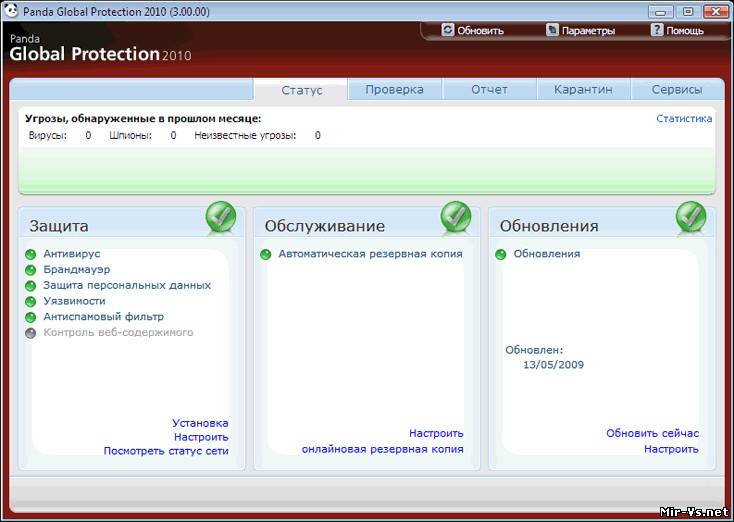734x522 pixels.
Task: Click the green checkmark of Обновления panel
Action: click(691, 217)
